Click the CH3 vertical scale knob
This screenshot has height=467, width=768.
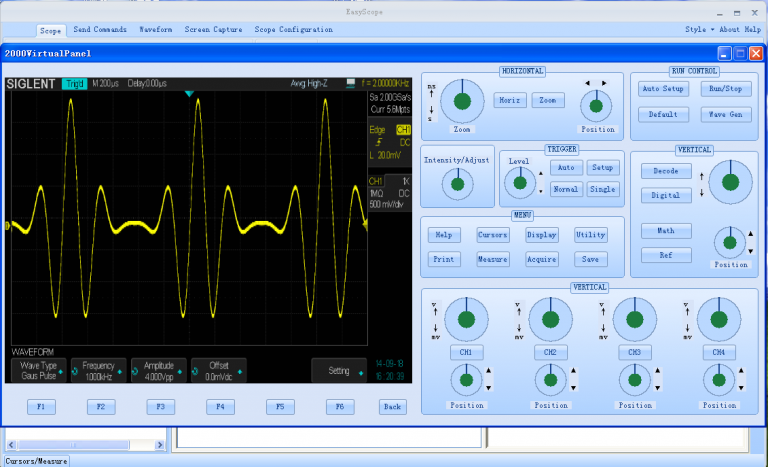[634, 320]
